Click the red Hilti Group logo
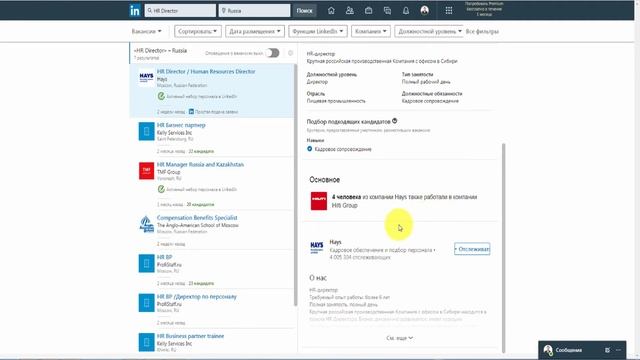 coord(319,201)
